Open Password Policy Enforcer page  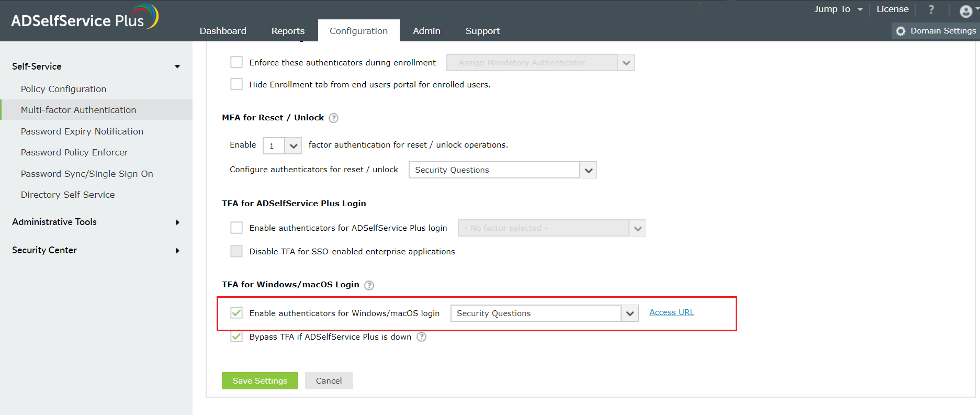[74, 152]
